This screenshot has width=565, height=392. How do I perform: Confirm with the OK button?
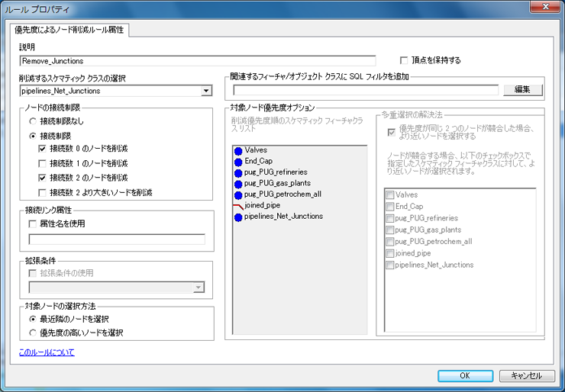click(x=465, y=375)
